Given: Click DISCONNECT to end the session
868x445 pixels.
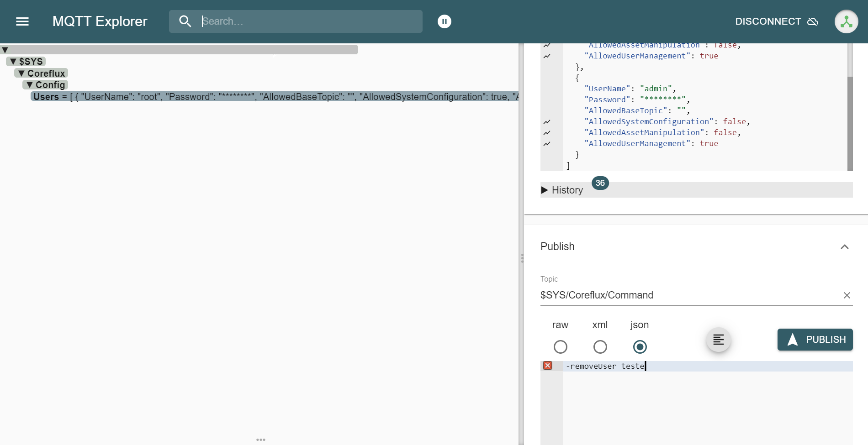Looking at the screenshot, I should [767, 21].
